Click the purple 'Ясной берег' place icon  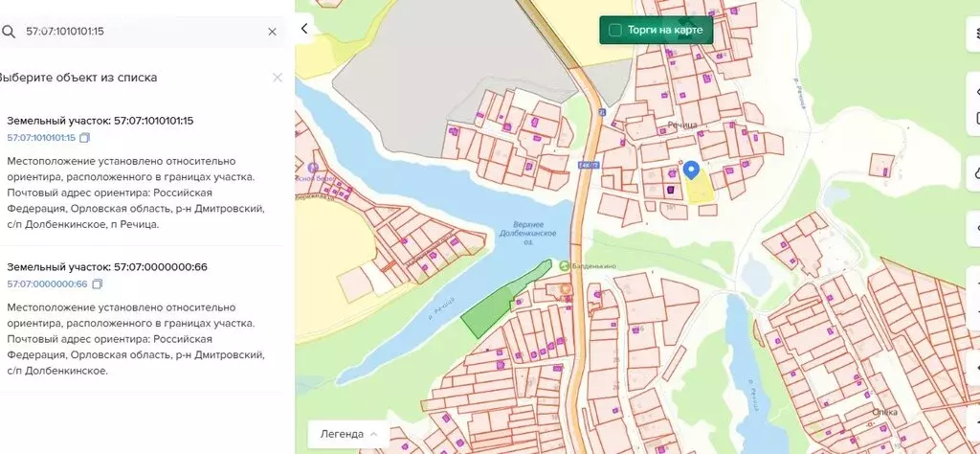313,168
